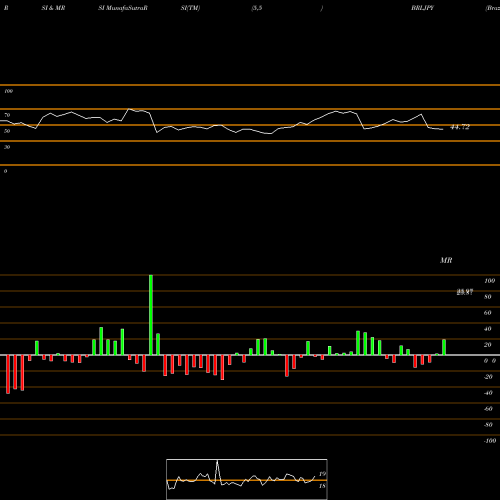Click the last green bar in MR histogram
500x500 pixels.
point(444,347)
